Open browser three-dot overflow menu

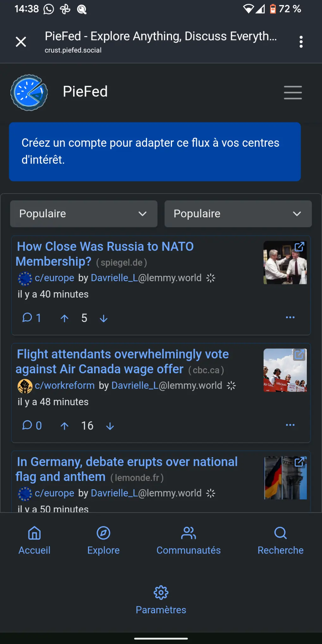coord(301,42)
